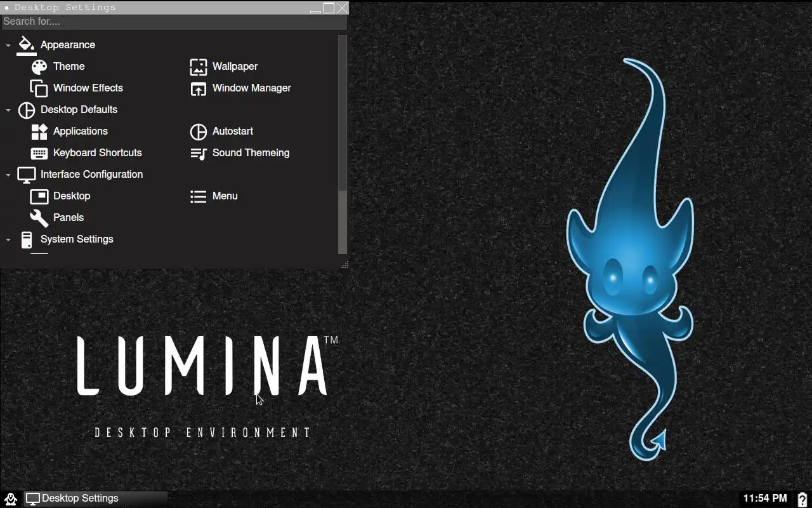The height and width of the screenshot is (508, 812).
Task: Click the Keyboard Shortcuts keyboard icon
Action: pos(39,153)
